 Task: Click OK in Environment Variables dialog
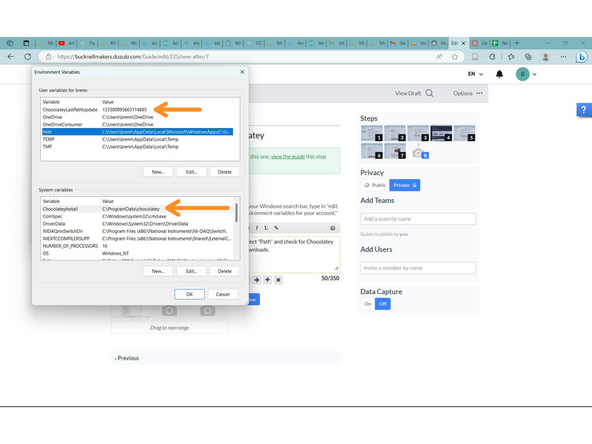[190, 294]
